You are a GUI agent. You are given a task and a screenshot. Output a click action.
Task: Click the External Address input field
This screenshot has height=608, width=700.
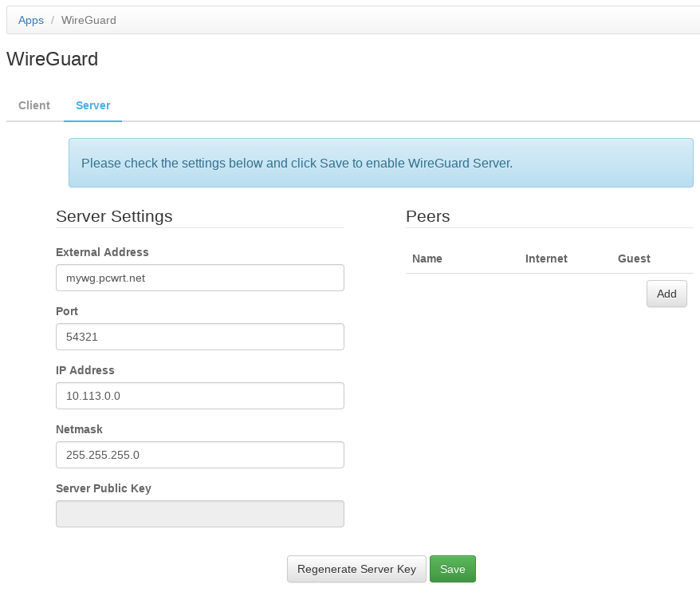coord(199,278)
